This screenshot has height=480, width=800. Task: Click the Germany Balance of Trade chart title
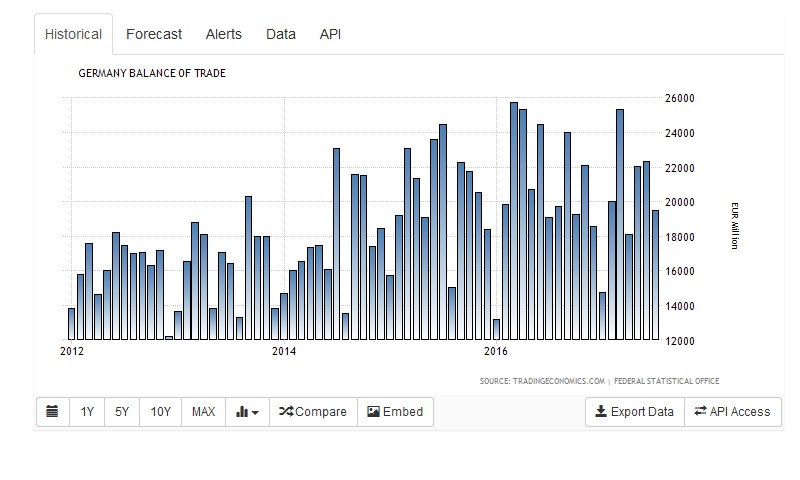coord(152,73)
